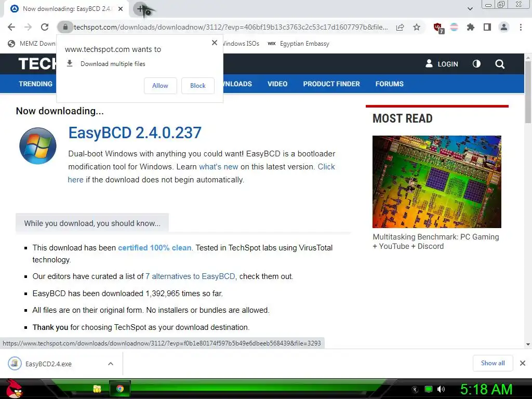
Task: Go back to the previous page
Action: pos(11,27)
